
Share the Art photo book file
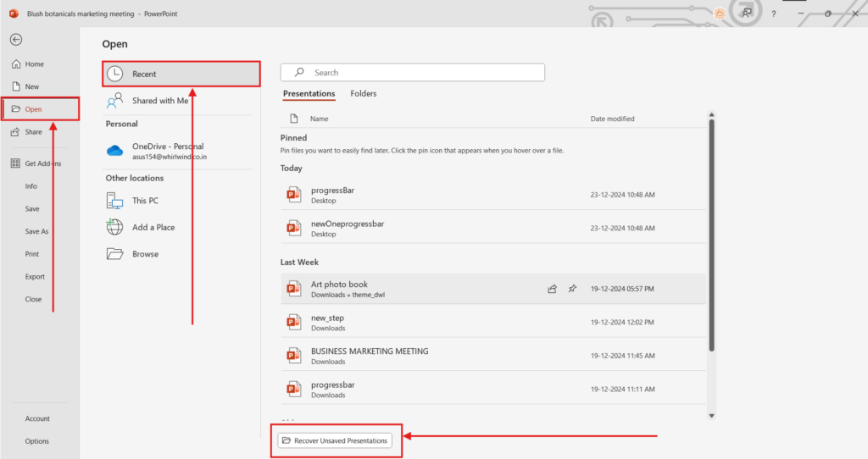pos(552,289)
